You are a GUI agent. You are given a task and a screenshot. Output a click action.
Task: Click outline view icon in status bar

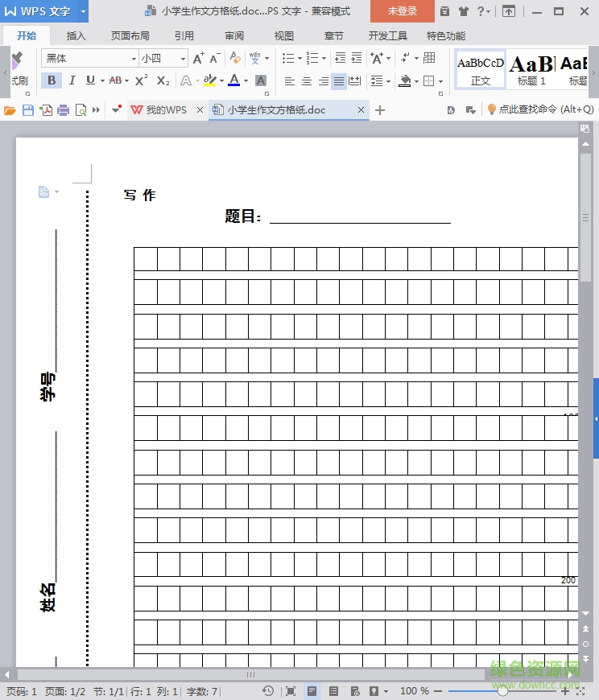(333, 691)
